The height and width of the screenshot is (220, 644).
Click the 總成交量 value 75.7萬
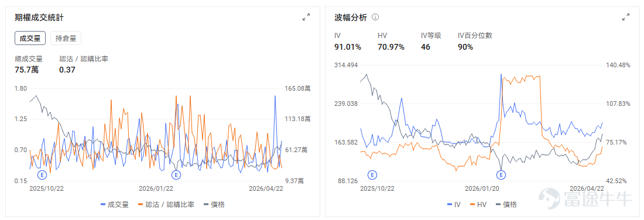tap(27, 70)
